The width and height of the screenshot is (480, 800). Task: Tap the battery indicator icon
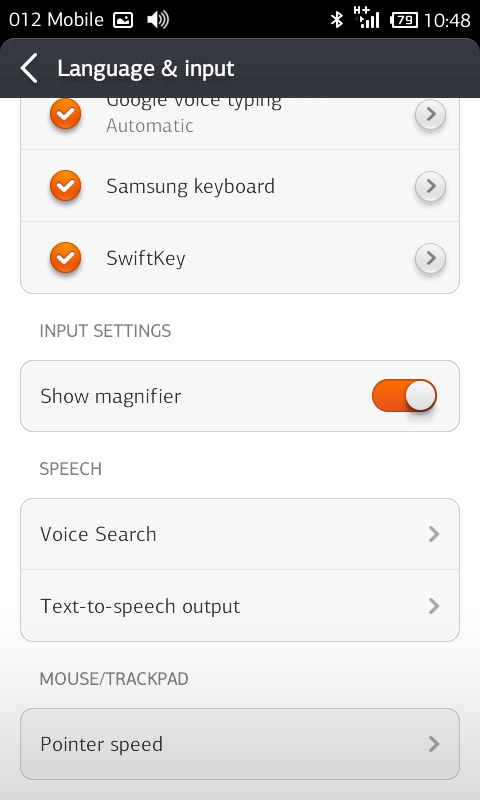[x=403, y=20]
